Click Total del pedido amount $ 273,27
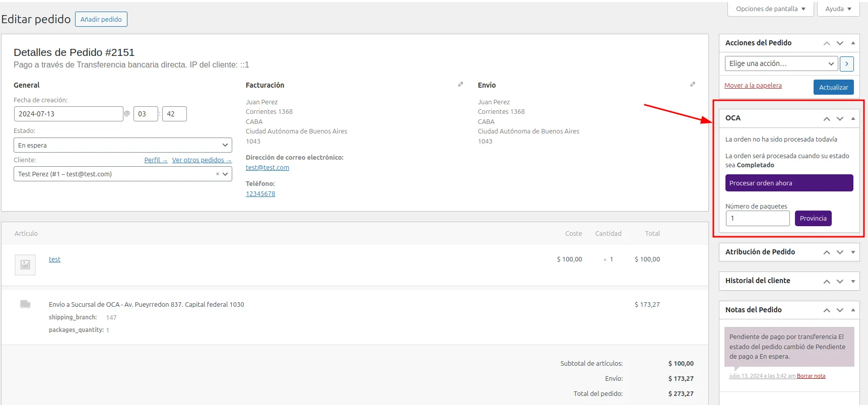 pos(681,394)
